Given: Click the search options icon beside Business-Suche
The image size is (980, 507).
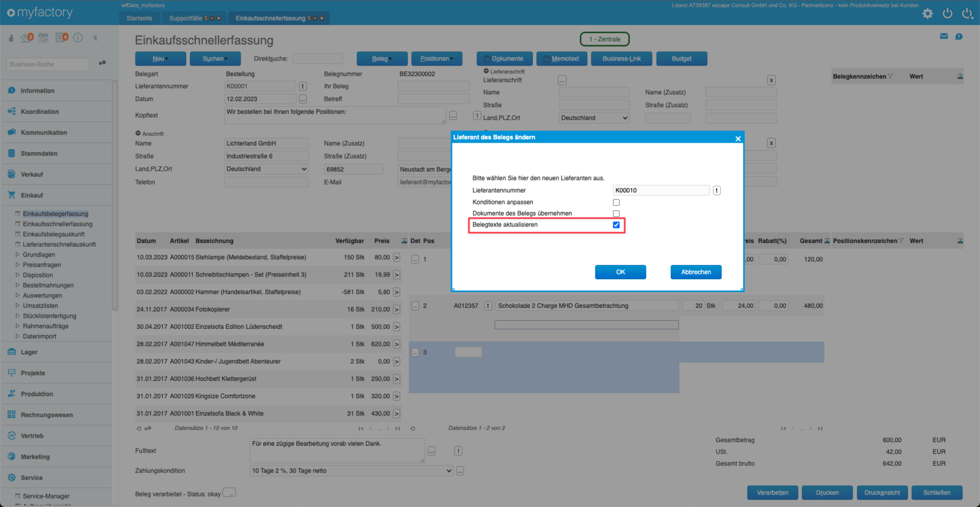Looking at the screenshot, I should (x=102, y=62).
